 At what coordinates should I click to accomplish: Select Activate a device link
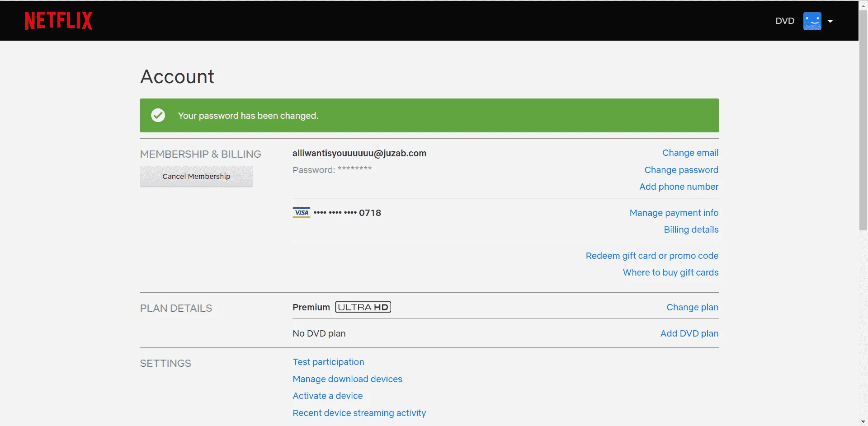tap(327, 396)
